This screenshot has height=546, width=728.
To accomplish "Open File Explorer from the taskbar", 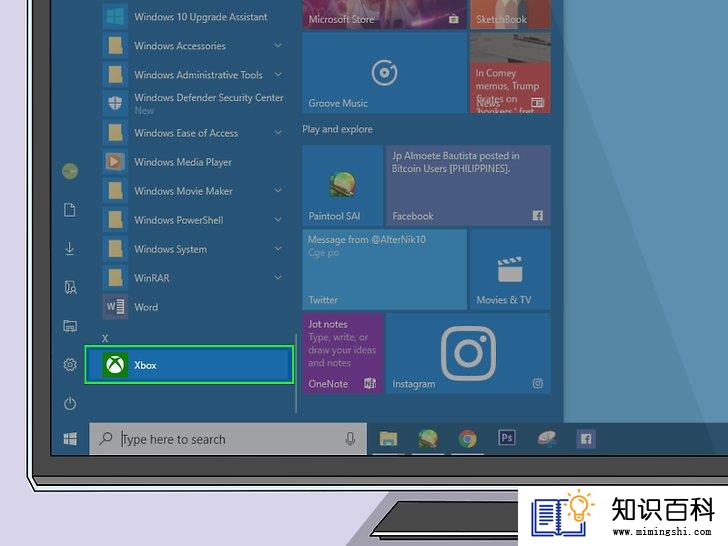I will point(388,439).
